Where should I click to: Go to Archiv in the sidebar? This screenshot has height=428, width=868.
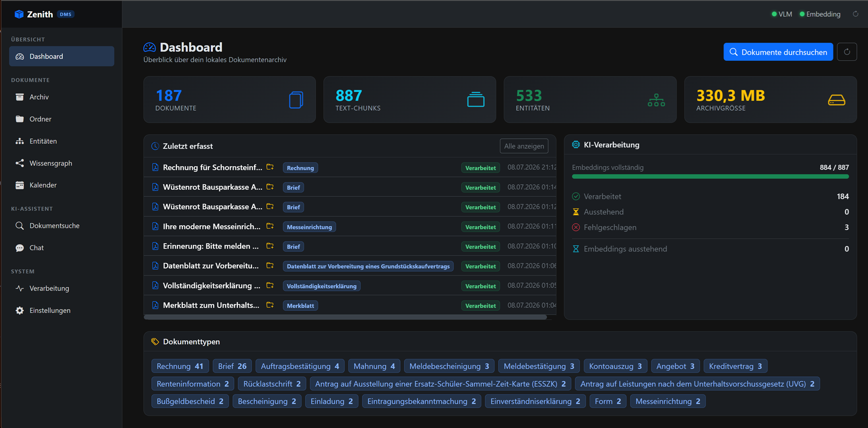[62, 97]
